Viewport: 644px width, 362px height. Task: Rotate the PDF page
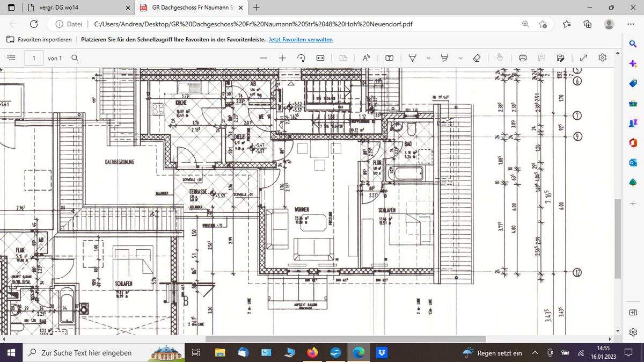[x=301, y=58]
